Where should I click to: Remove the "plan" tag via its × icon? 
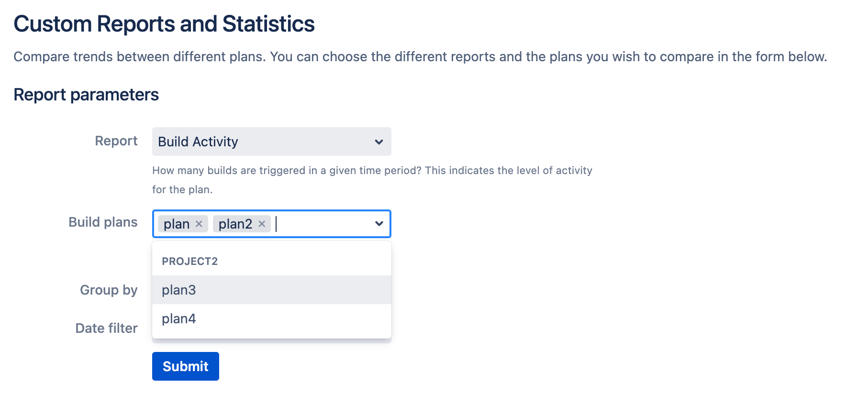pos(200,223)
